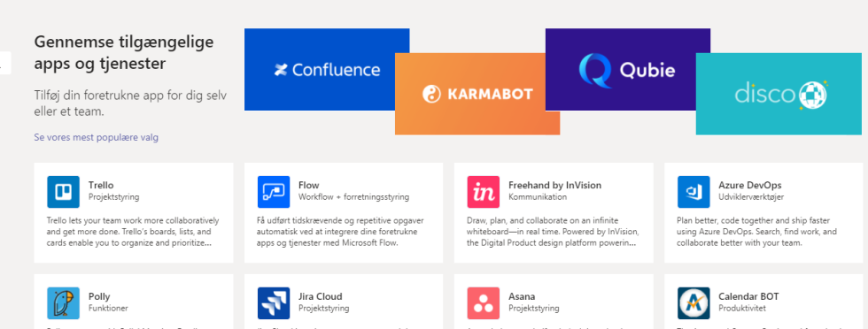
Task: Open Freehand by InVision icon
Action: click(484, 192)
